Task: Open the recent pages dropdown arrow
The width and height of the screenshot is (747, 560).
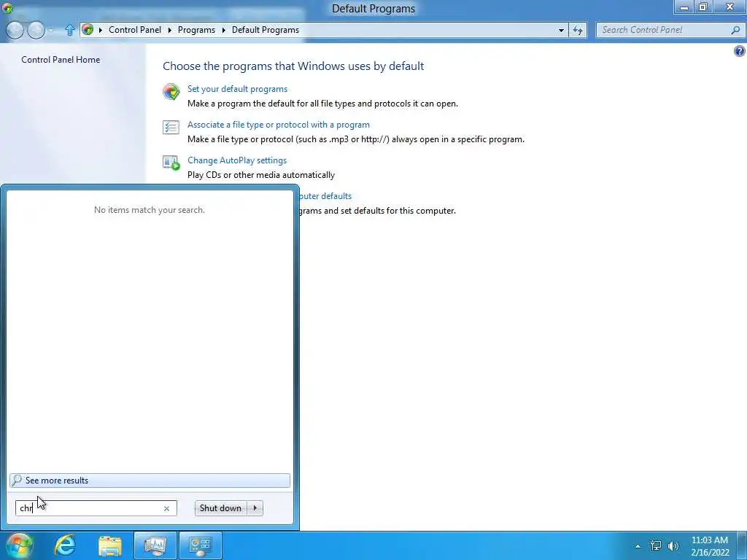Action: (51, 31)
